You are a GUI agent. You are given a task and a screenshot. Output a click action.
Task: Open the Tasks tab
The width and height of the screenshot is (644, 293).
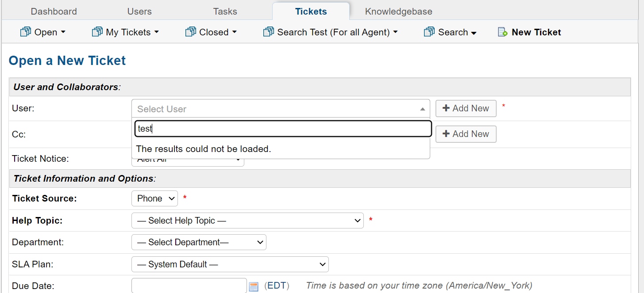(x=225, y=11)
